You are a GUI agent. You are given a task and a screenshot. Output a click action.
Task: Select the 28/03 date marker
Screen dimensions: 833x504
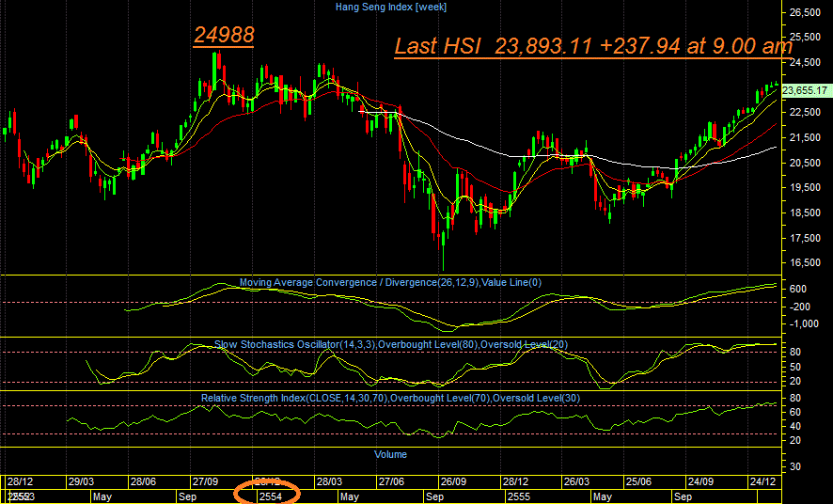coord(329,481)
